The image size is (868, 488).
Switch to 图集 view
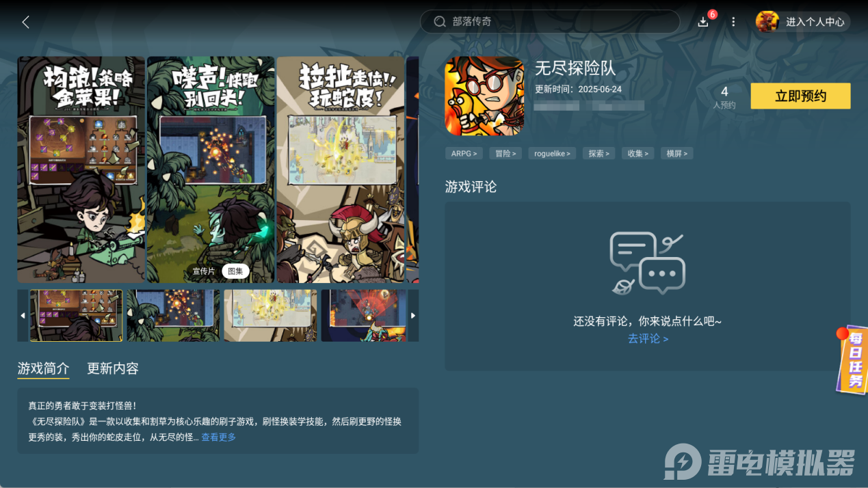pos(235,271)
